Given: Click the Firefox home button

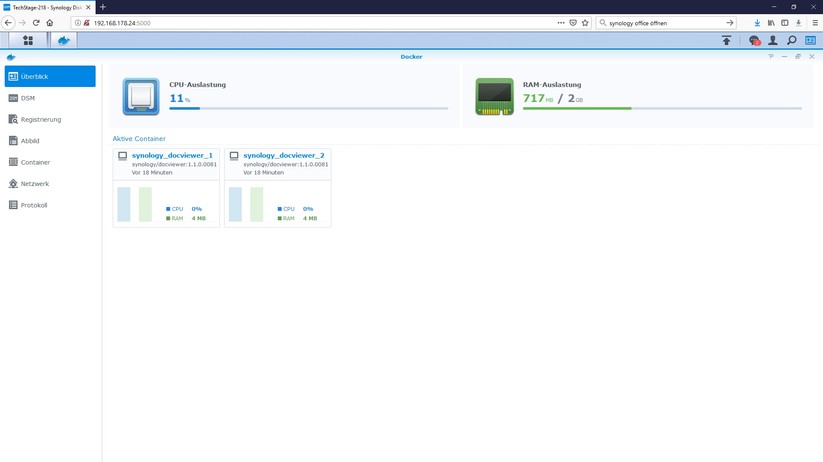Looking at the screenshot, I should click(50, 23).
